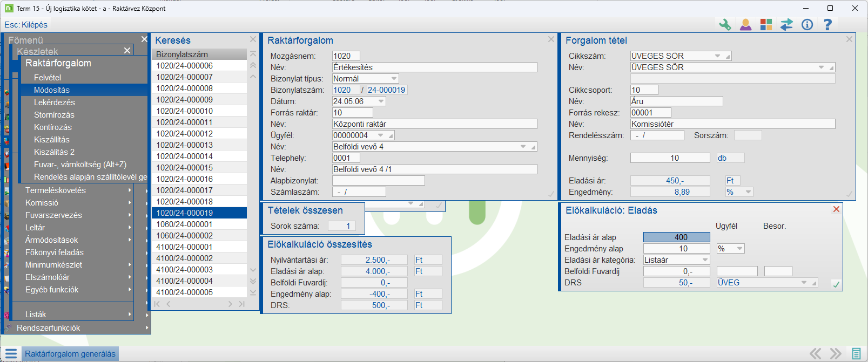This screenshot has width=868, height=362.
Task: Click the Eladási ár alap field 400
Action: 676,237
